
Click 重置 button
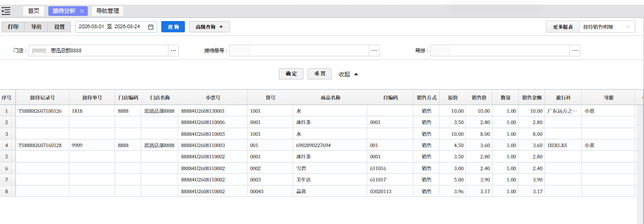(x=320, y=74)
